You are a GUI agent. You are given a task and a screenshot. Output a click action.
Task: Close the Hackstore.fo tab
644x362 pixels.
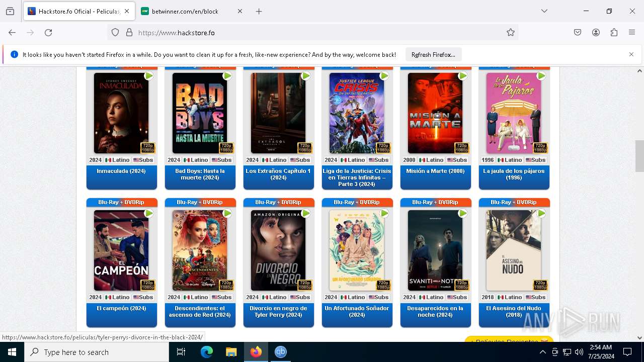pos(127,11)
